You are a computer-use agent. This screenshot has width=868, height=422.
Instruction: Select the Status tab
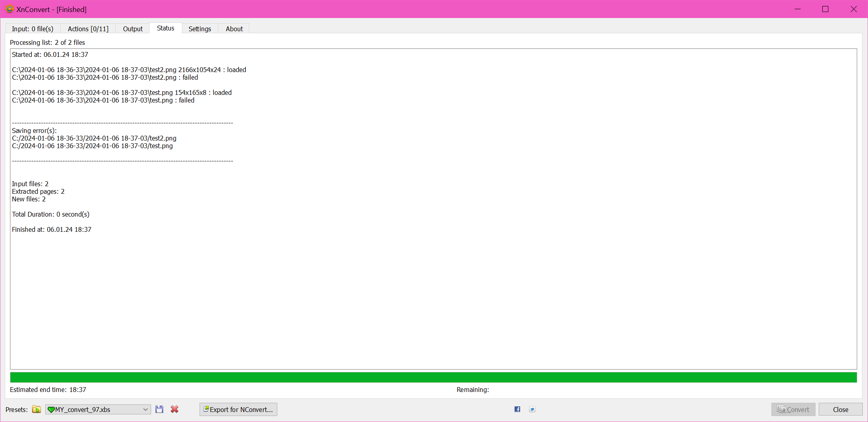pyautogui.click(x=166, y=28)
